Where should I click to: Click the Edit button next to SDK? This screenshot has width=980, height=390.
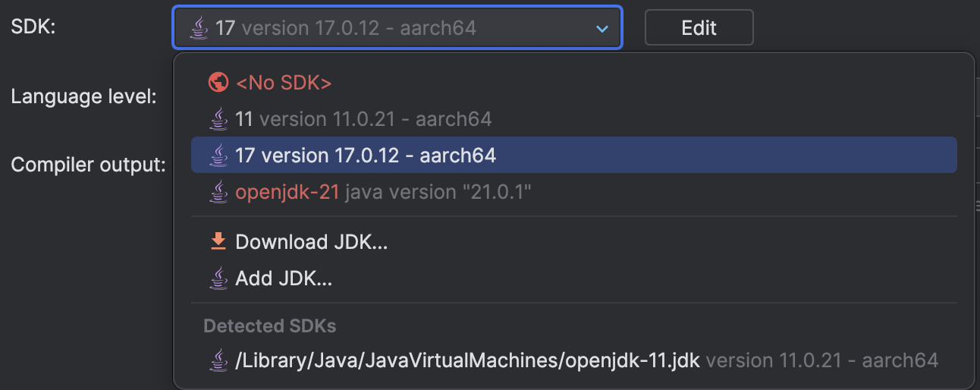click(x=699, y=28)
